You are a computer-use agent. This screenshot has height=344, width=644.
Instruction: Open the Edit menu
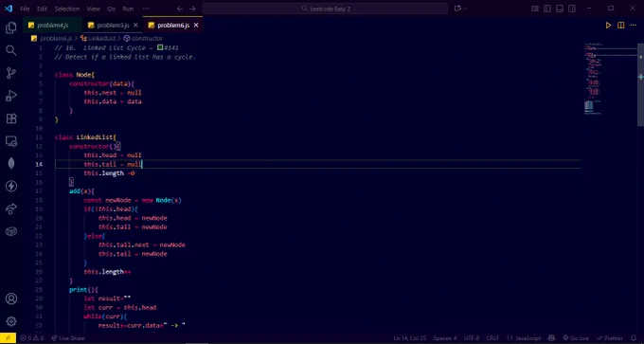(x=42, y=9)
